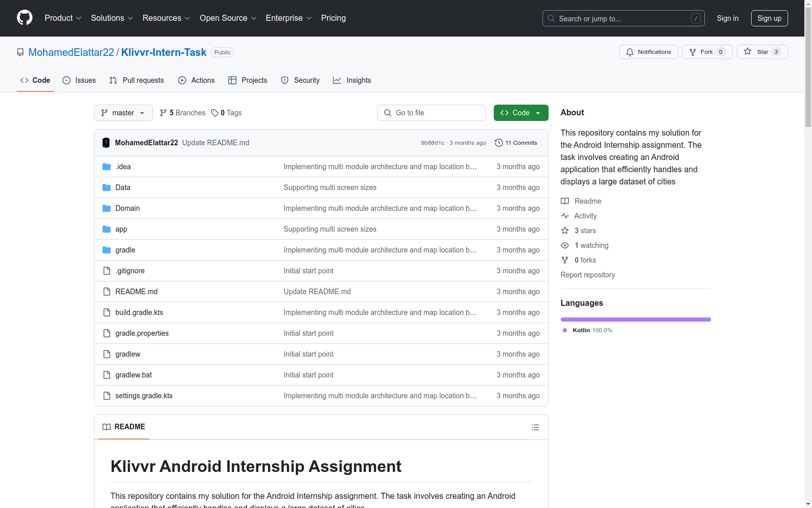Open the Actions tab
The height and width of the screenshot is (508, 812).
(x=196, y=80)
